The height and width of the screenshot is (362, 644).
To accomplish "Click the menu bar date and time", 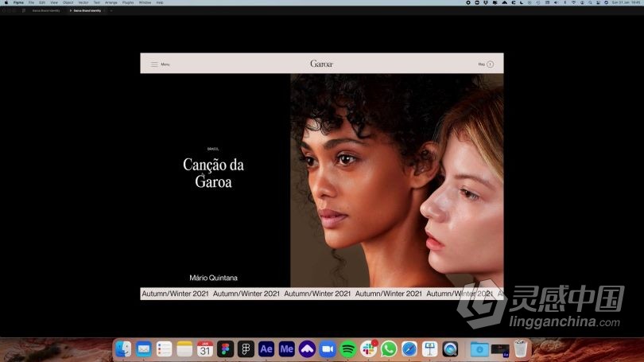I will click(626, 2).
